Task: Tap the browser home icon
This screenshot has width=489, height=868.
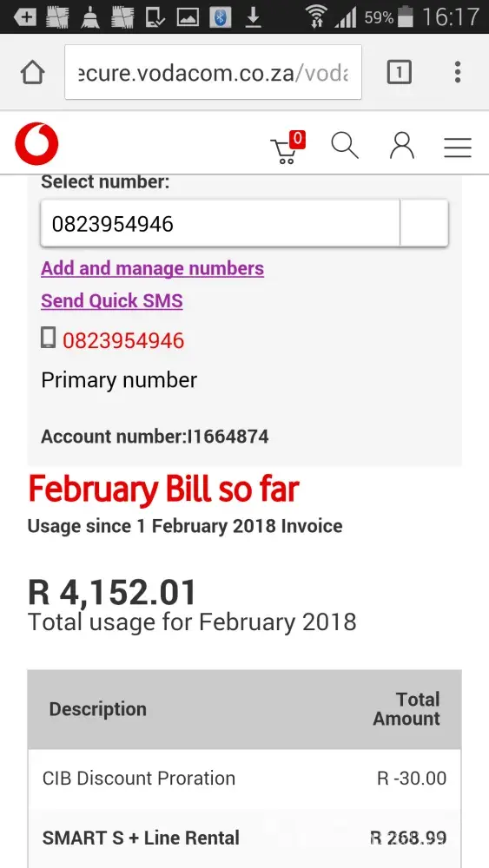Action: 33,73
